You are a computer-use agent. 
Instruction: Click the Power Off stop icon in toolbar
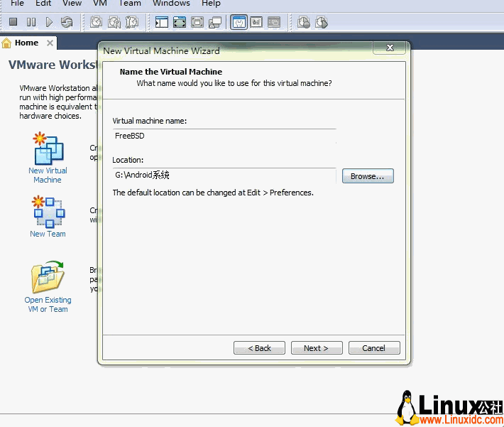tap(13, 22)
